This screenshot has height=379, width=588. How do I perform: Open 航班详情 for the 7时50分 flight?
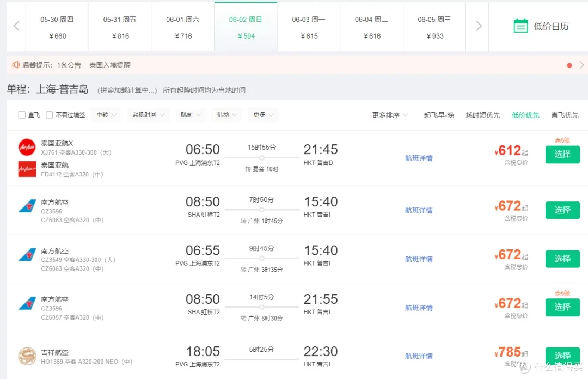coord(419,210)
